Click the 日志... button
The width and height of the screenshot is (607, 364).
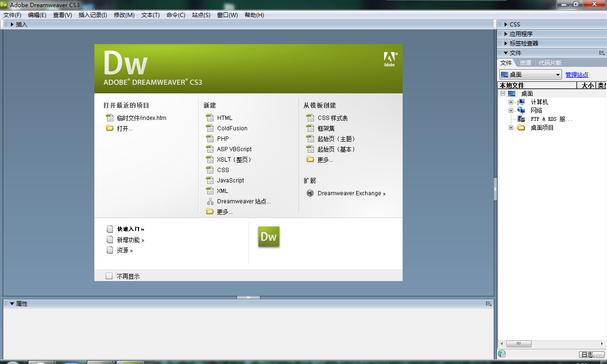(x=591, y=355)
